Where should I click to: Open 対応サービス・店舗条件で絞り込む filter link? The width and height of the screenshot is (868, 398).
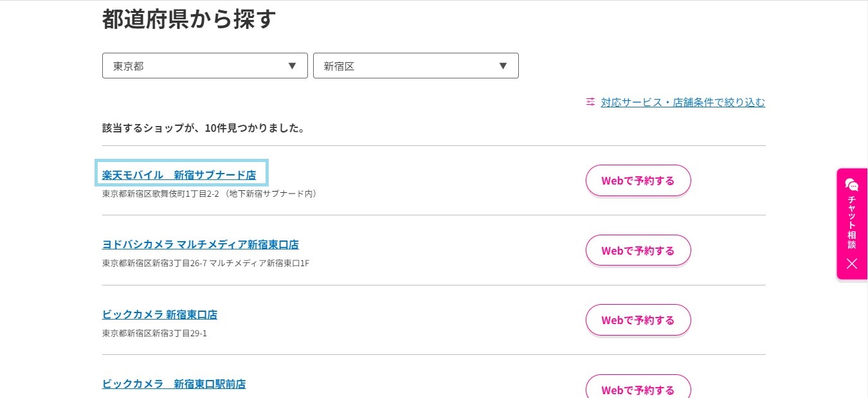[x=683, y=102]
